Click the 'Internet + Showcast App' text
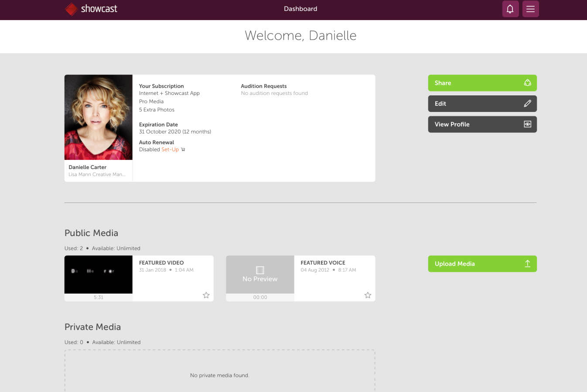This screenshot has width=587, height=392. click(169, 93)
